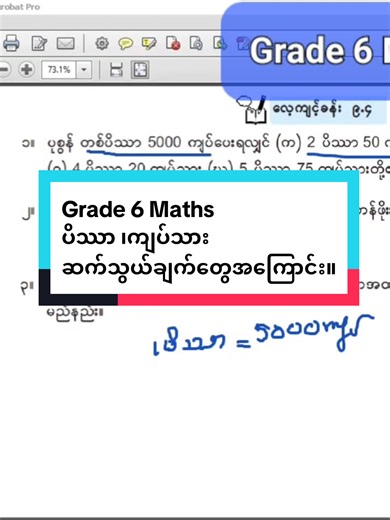Click the underlined text 2 ပိဿာ 50
Image resolution: width=390 pixels, height=520 pixels.
(343, 143)
